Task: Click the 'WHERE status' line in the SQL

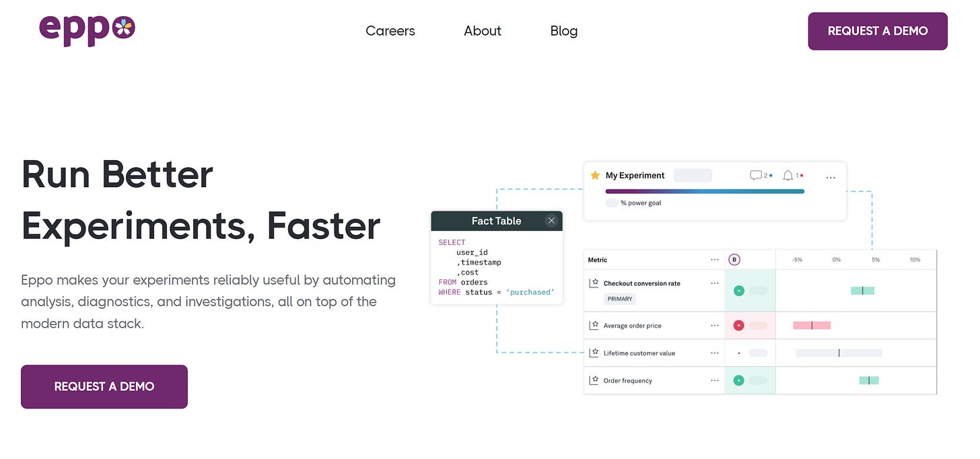Action: tap(496, 292)
